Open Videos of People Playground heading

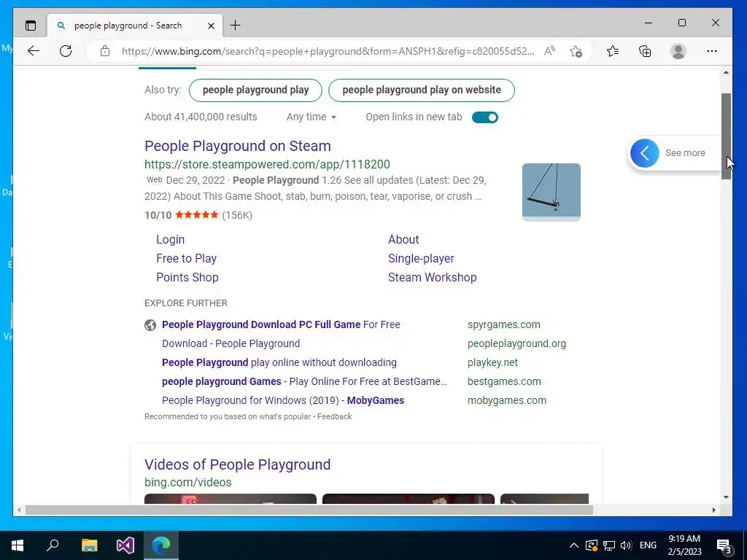(237, 464)
